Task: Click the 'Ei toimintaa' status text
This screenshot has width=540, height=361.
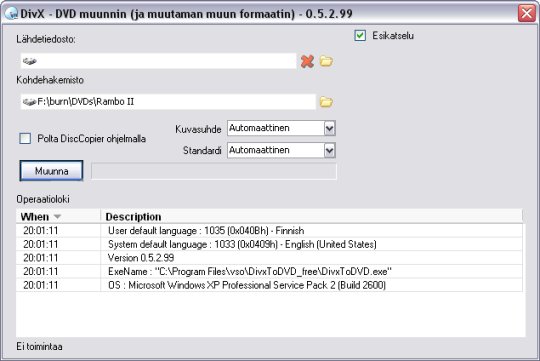Action: click(x=39, y=347)
